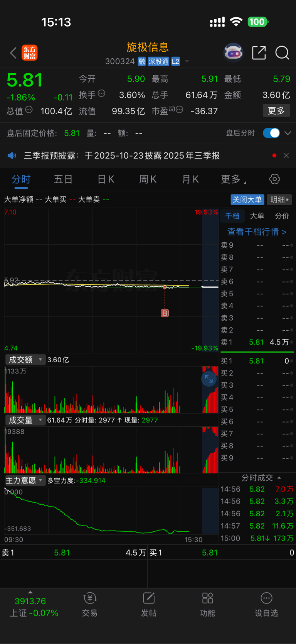Expand chart to fullscreen
This screenshot has width=296, height=644.
209,379
